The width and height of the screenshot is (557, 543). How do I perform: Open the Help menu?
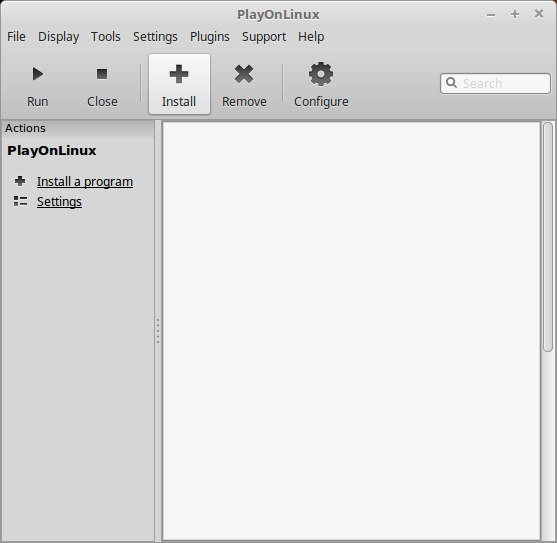pos(311,37)
